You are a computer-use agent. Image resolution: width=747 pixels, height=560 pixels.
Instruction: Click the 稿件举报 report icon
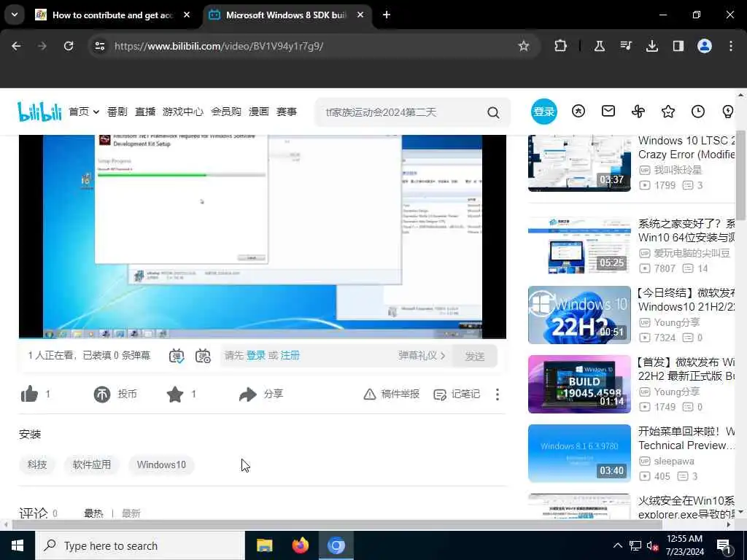click(x=370, y=394)
